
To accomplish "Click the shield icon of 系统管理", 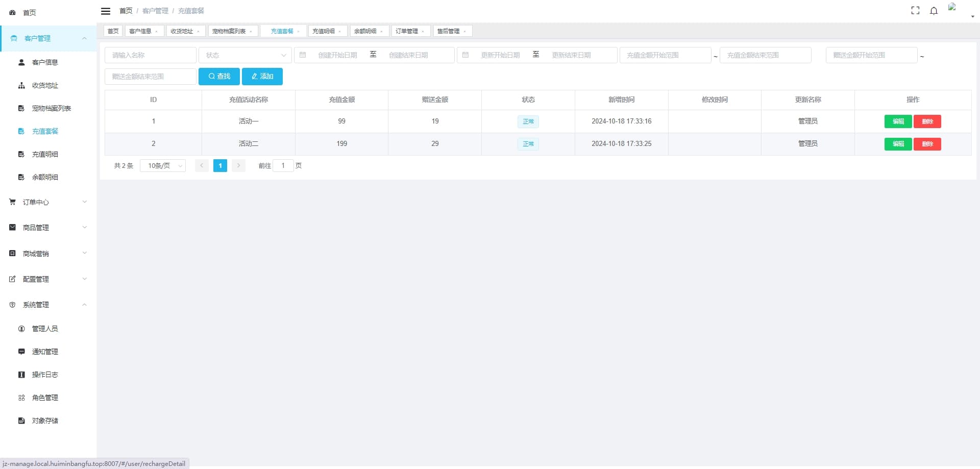I will (12, 305).
